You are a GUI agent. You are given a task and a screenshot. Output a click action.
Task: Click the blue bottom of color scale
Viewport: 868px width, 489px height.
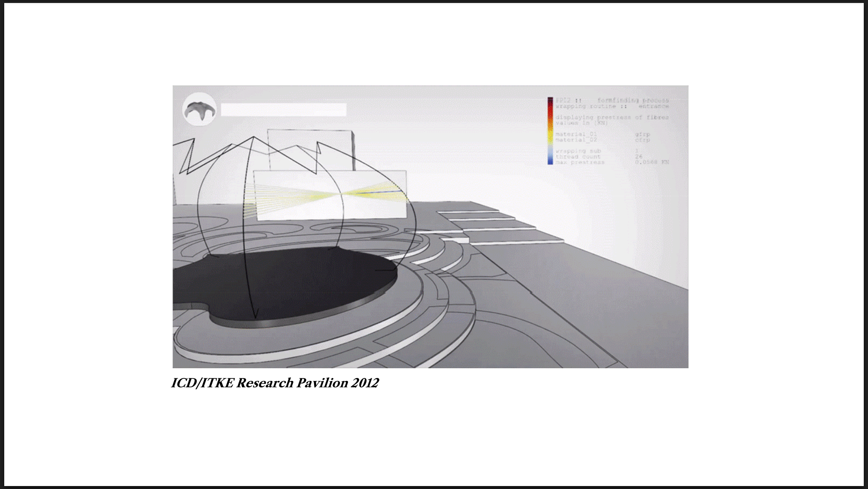click(550, 161)
